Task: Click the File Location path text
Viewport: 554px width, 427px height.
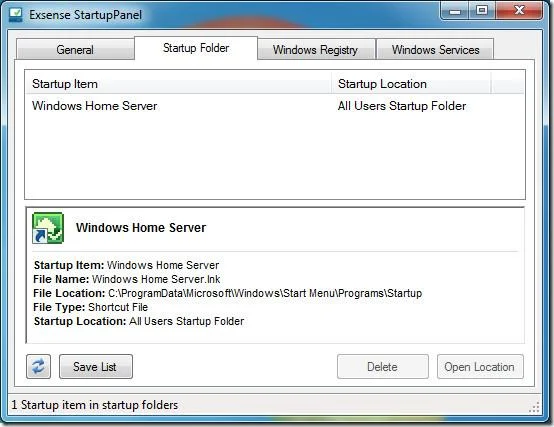Action: point(265,293)
